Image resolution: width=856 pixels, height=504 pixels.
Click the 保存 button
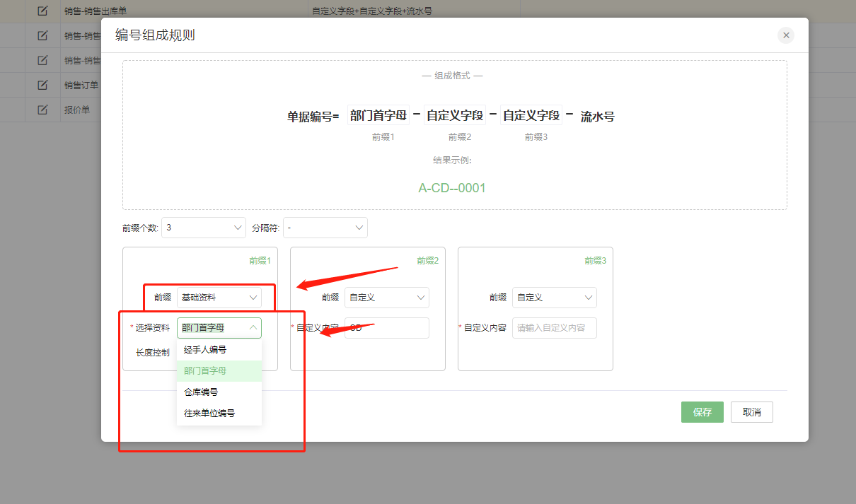click(702, 412)
